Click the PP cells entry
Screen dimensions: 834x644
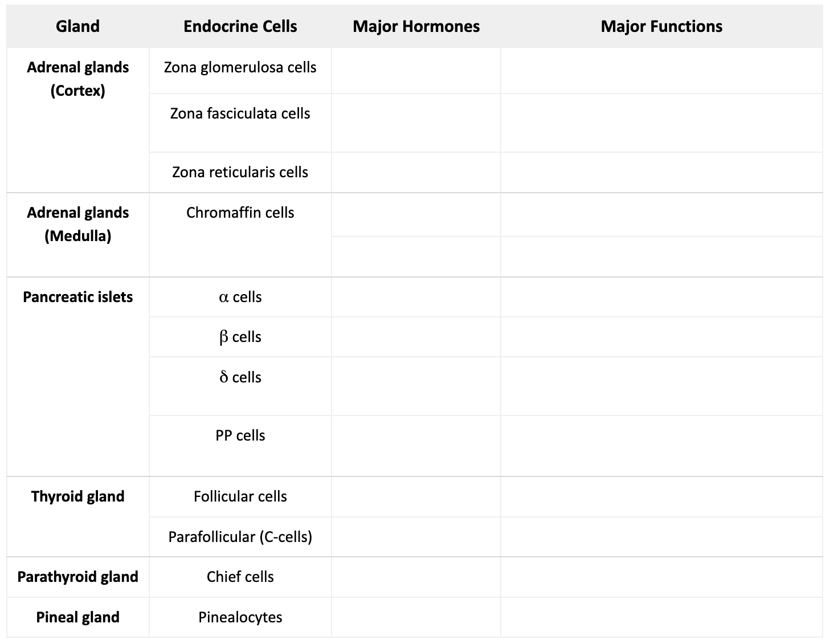point(240,435)
